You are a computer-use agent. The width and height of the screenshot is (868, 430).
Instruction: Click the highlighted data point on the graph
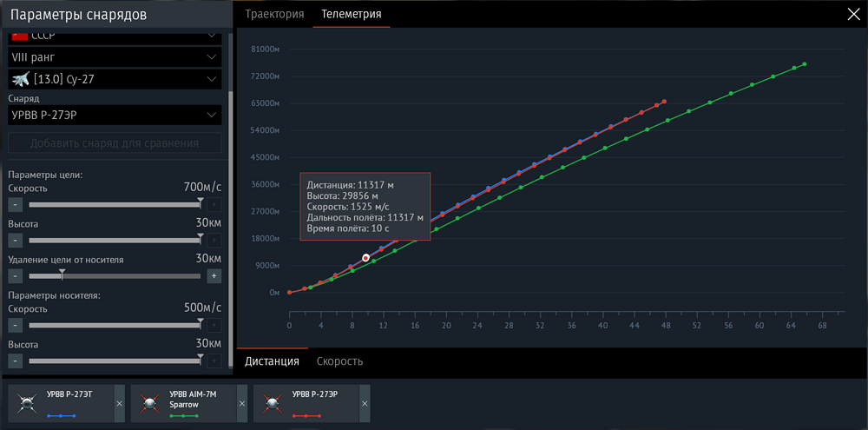point(366,258)
